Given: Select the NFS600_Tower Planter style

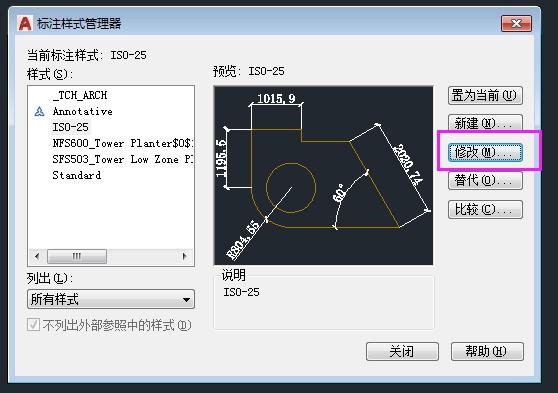Looking at the screenshot, I should (122, 143).
